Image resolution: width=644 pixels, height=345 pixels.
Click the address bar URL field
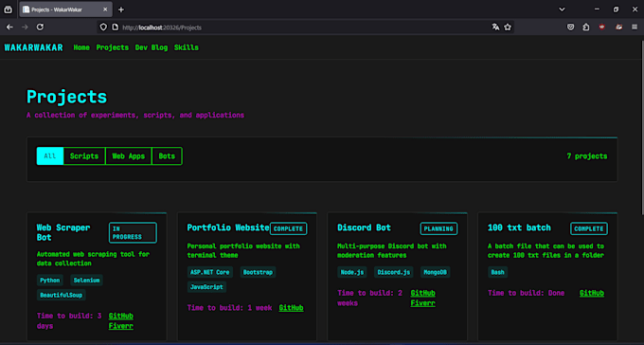304,27
